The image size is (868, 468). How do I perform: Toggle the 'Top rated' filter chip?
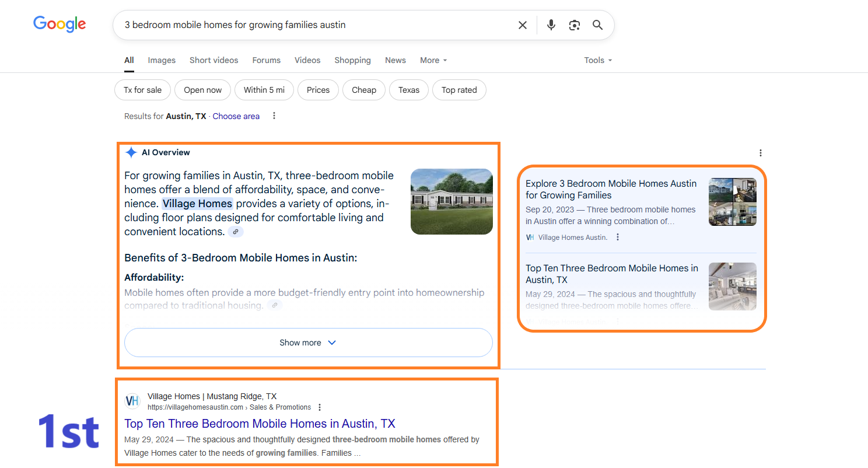[459, 90]
